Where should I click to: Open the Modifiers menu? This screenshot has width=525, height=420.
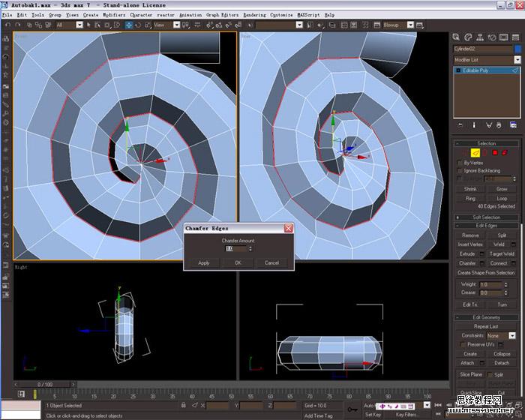coord(114,15)
